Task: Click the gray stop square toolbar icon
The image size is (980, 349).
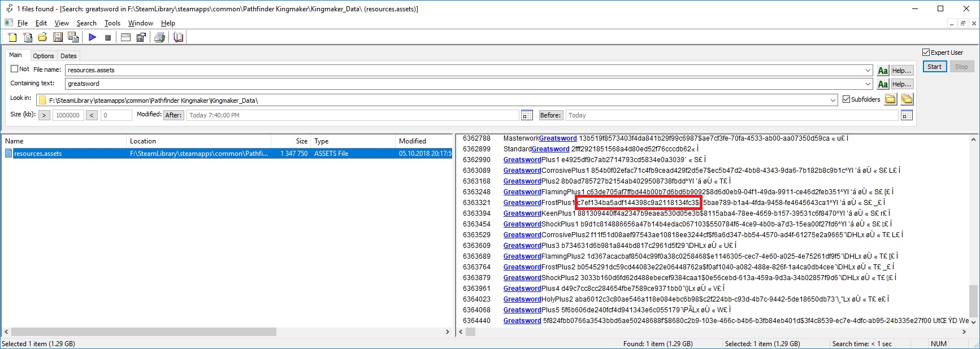Action: 108,37
